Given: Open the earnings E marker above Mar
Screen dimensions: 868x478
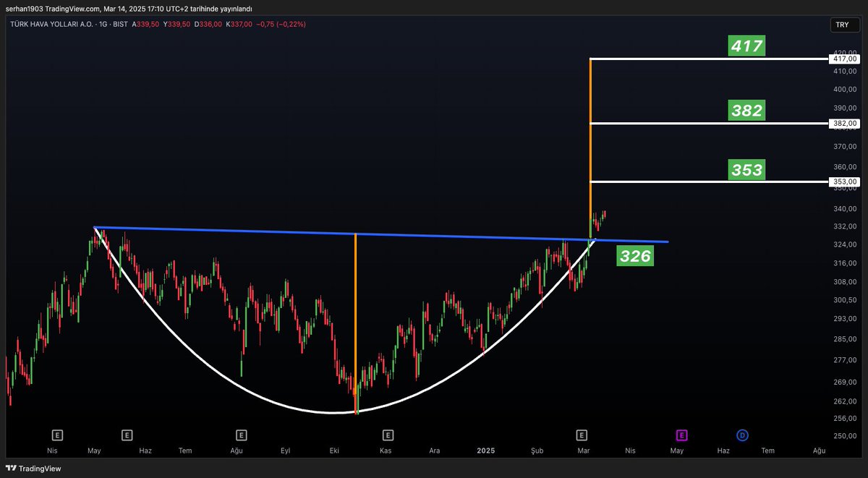Looking at the screenshot, I should click(582, 435).
